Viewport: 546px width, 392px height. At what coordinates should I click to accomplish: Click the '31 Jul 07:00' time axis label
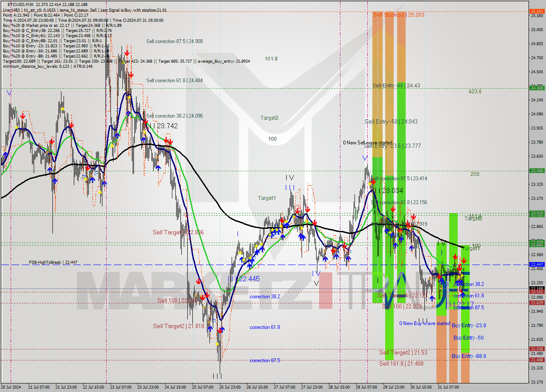(448, 387)
